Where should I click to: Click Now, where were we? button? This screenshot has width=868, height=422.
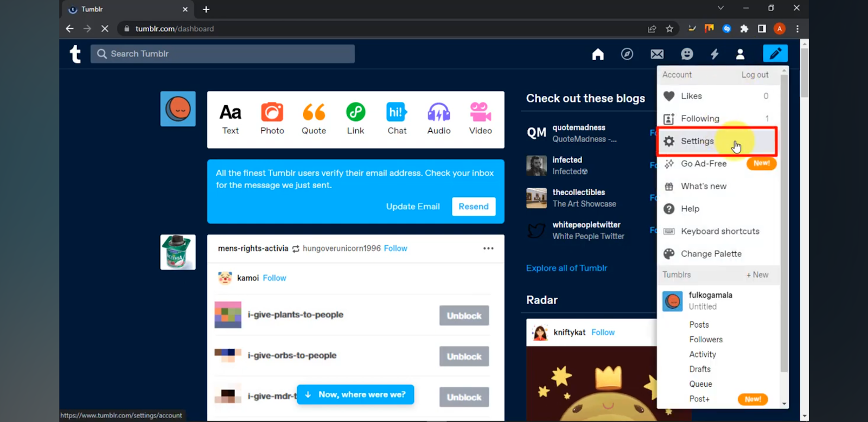355,394
